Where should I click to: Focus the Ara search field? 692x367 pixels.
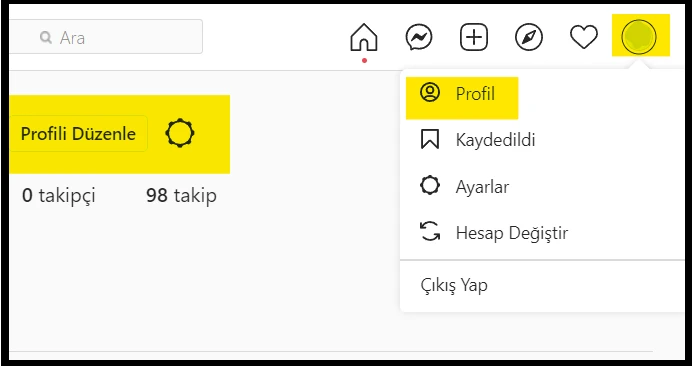click(x=105, y=37)
